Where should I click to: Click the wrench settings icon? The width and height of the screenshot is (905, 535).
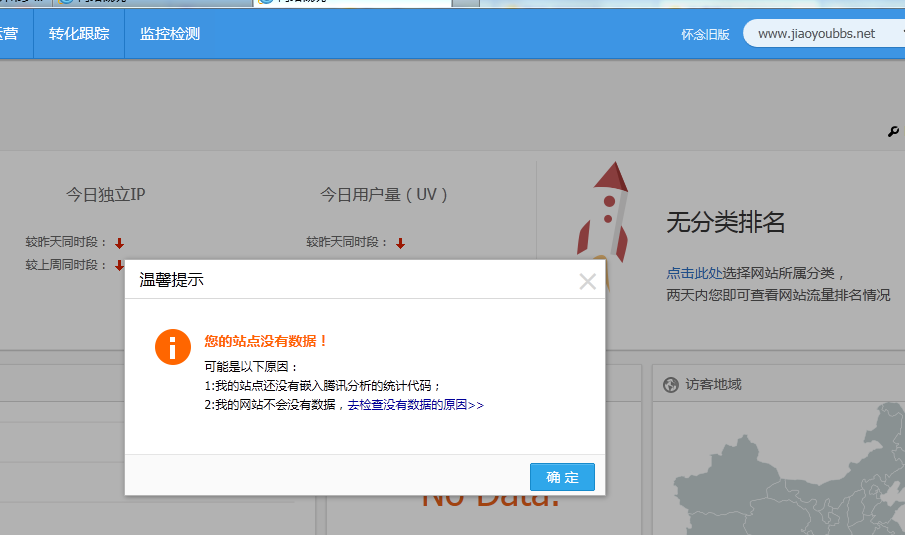pos(893,132)
